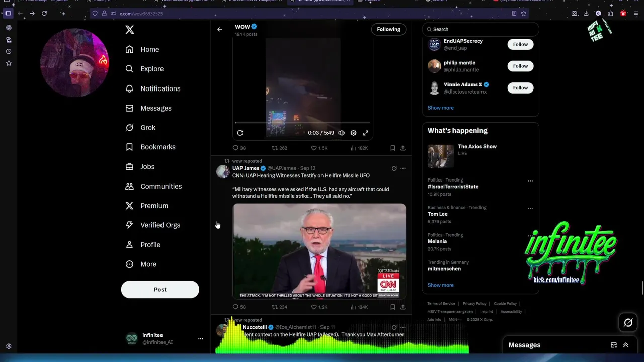This screenshot has height=362, width=644.
Task: Reply to video post with 38 replies
Action: pyautogui.click(x=238, y=148)
